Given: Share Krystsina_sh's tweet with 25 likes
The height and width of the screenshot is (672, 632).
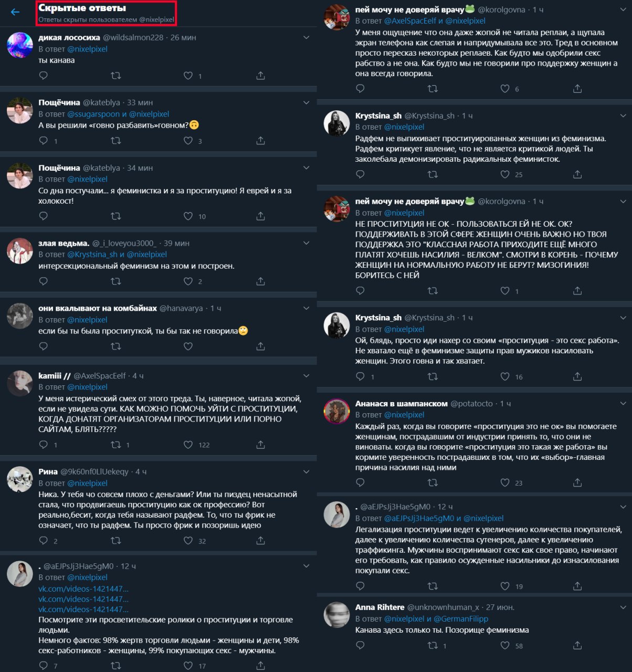Looking at the screenshot, I should pos(577,174).
